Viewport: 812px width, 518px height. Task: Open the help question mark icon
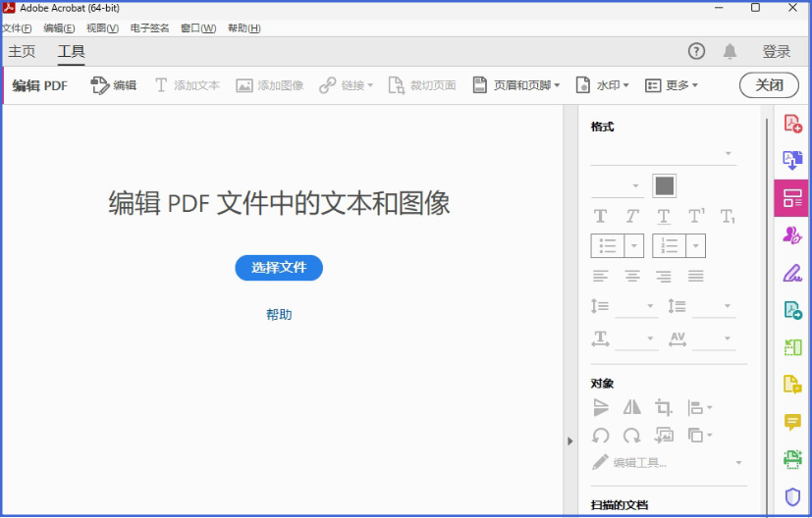pos(696,51)
